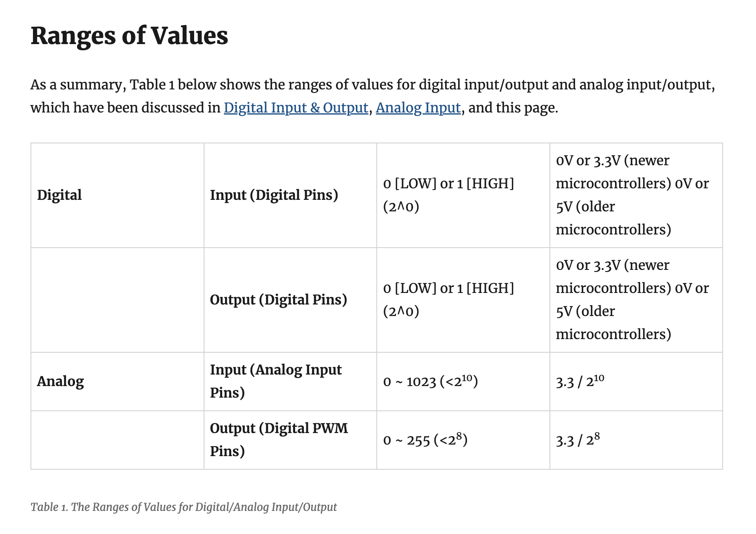Viewport: 756px width, 534px height.
Task: Click the voltage text in the Input (Digital Pins) row
Action: (632, 195)
